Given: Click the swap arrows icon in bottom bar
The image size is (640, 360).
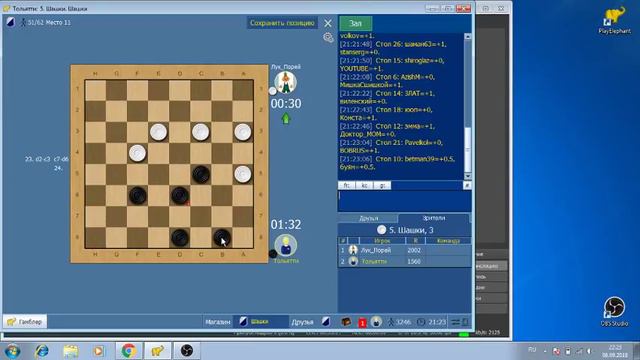Looking at the screenshot, I should (455, 322).
